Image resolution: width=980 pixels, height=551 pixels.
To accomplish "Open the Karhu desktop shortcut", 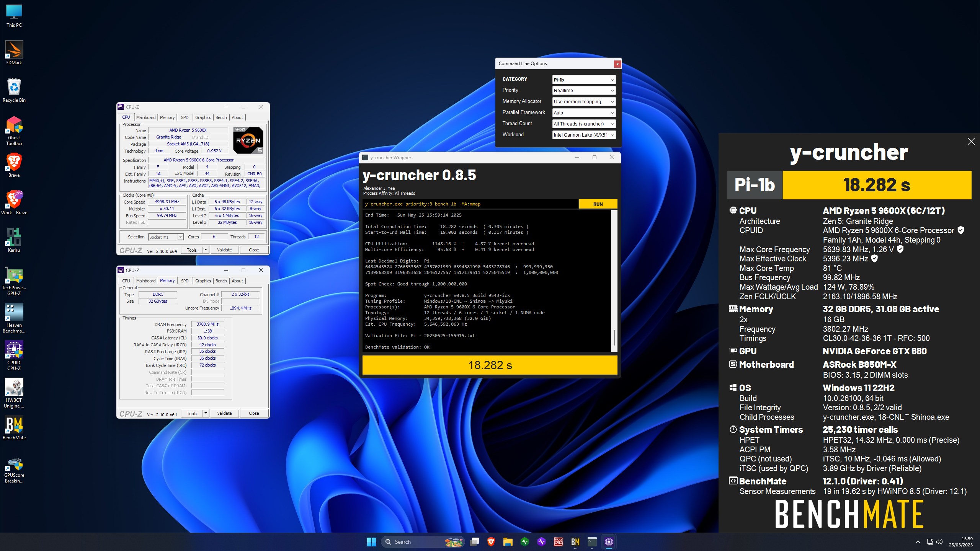I will (14, 240).
